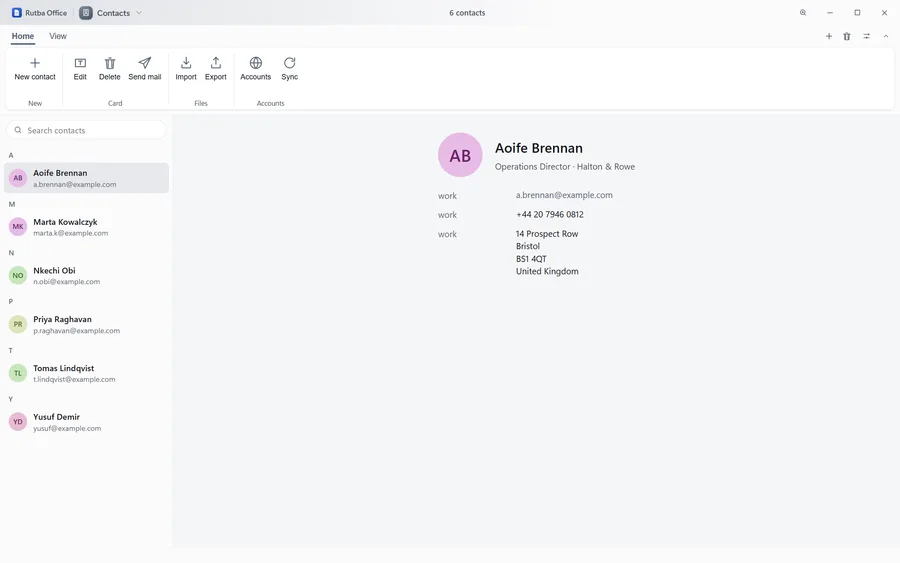The image size is (900, 563).
Task: Open the settings sliders icon at the top right
Action: click(x=867, y=36)
